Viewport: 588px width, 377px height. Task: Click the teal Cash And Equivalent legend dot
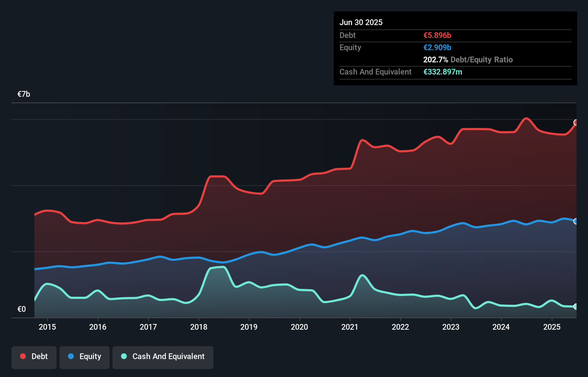coord(123,356)
